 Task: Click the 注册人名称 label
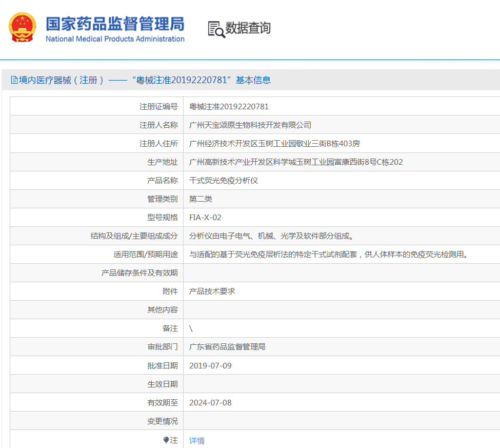(x=158, y=125)
